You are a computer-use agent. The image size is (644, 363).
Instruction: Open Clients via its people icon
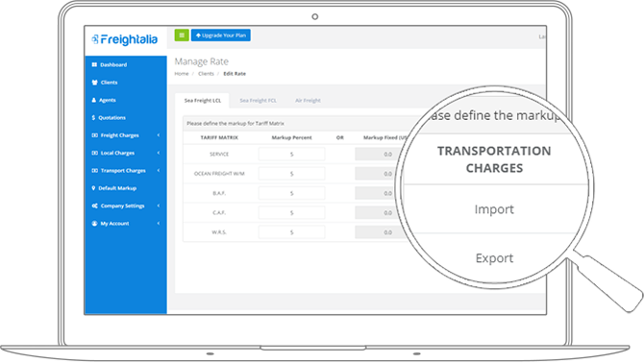94,83
